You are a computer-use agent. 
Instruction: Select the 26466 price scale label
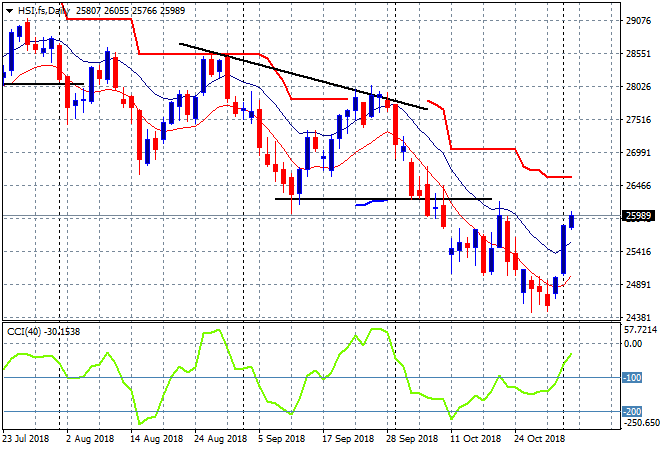638,186
